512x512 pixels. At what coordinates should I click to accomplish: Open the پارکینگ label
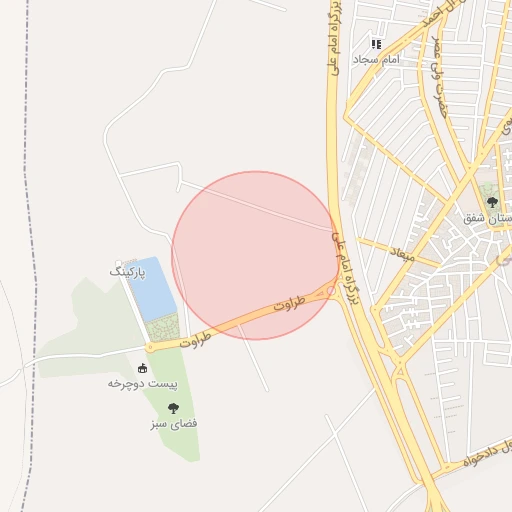coord(128,272)
